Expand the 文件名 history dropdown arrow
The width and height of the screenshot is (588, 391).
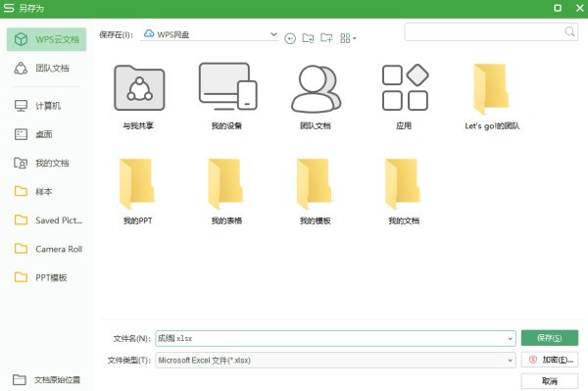[x=510, y=338]
